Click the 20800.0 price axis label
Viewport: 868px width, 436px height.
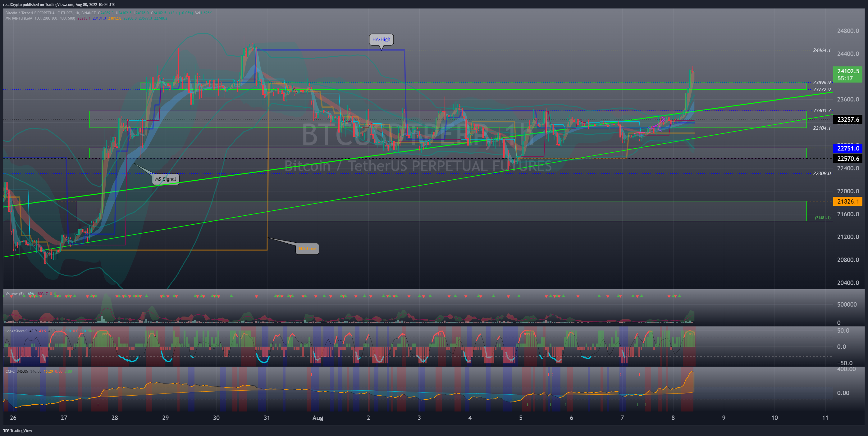848,259
